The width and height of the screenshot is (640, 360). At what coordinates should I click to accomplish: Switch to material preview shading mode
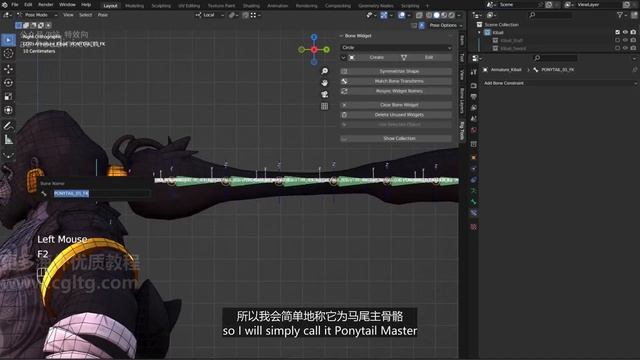444,15
